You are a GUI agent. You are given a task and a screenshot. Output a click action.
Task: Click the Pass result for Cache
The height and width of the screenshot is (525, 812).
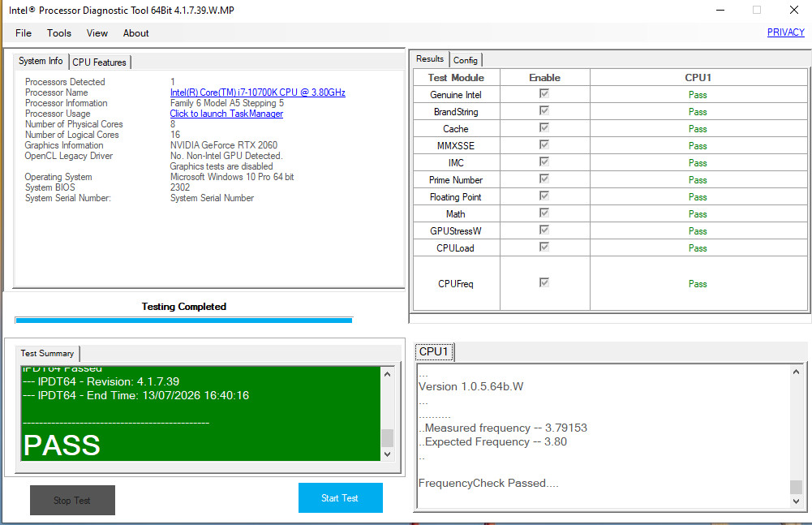698,129
